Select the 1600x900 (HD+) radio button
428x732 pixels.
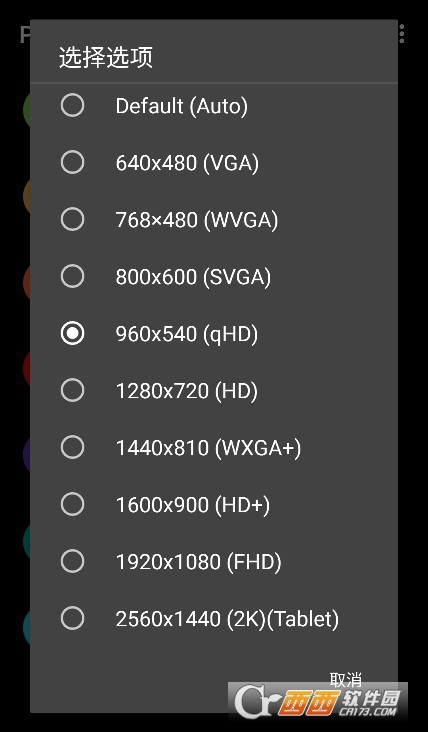click(72, 504)
